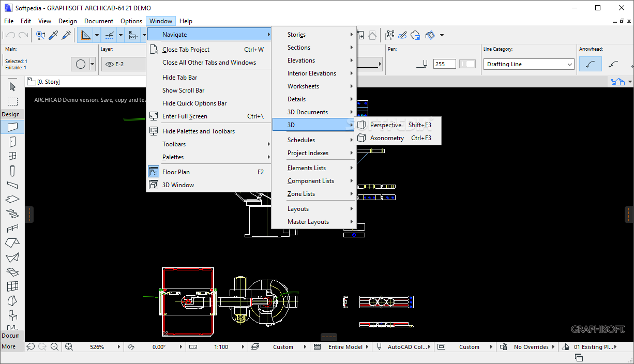Viewport: 634px width, 364px height.
Task: Click the Layer E-2 selector field
Action: point(124,64)
